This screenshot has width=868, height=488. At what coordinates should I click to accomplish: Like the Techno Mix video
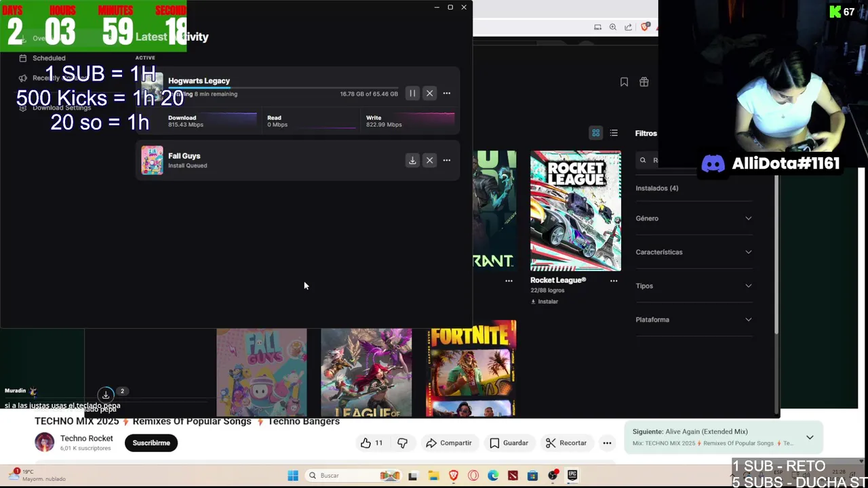tap(372, 443)
